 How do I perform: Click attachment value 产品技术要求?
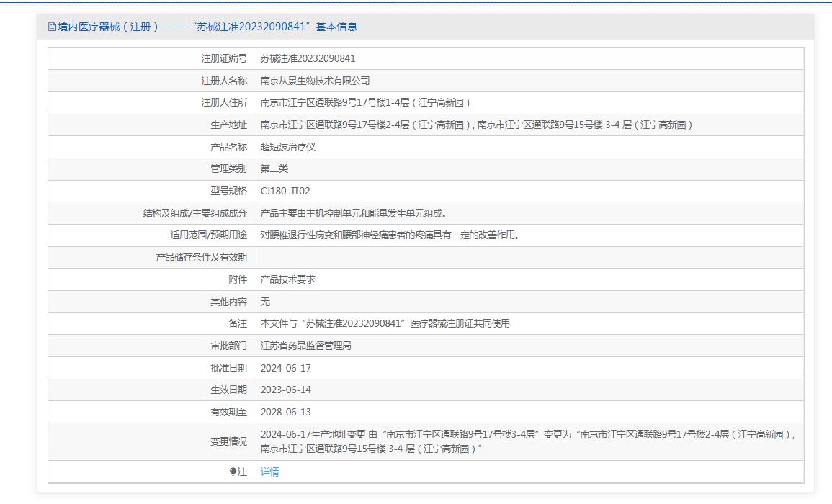(288, 279)
